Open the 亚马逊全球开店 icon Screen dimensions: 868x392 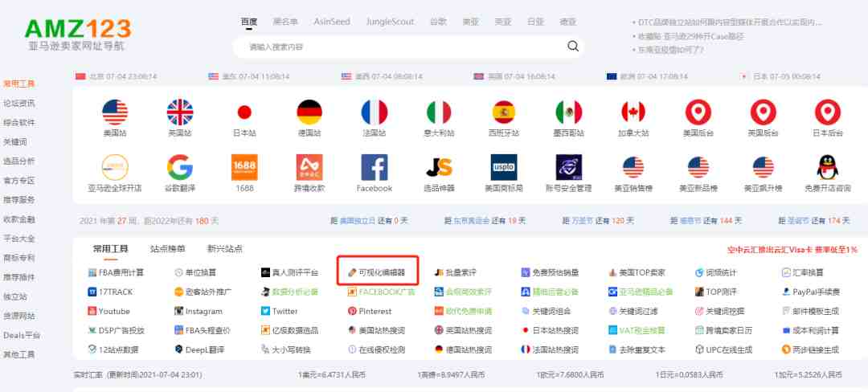[115, 167]
